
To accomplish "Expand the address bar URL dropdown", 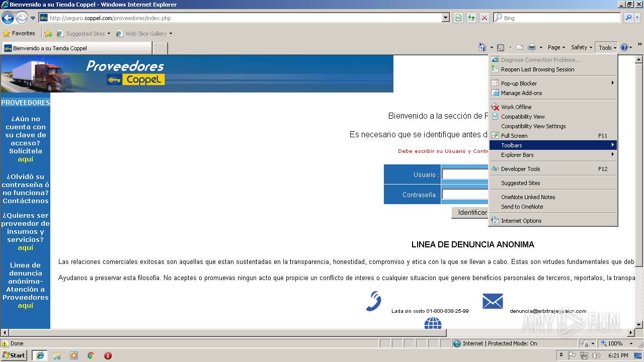I will click(x=445, y=18).
